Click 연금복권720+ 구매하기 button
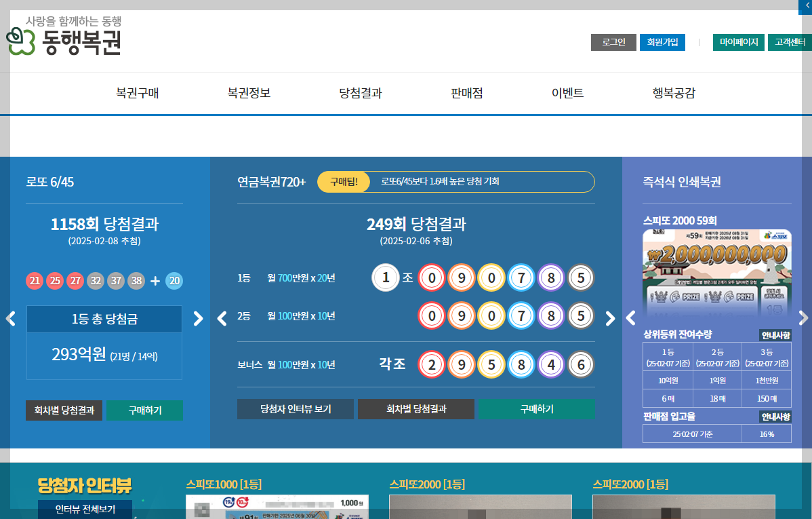The width and height of the screenshot is (812, 519). tap(537, 409)
